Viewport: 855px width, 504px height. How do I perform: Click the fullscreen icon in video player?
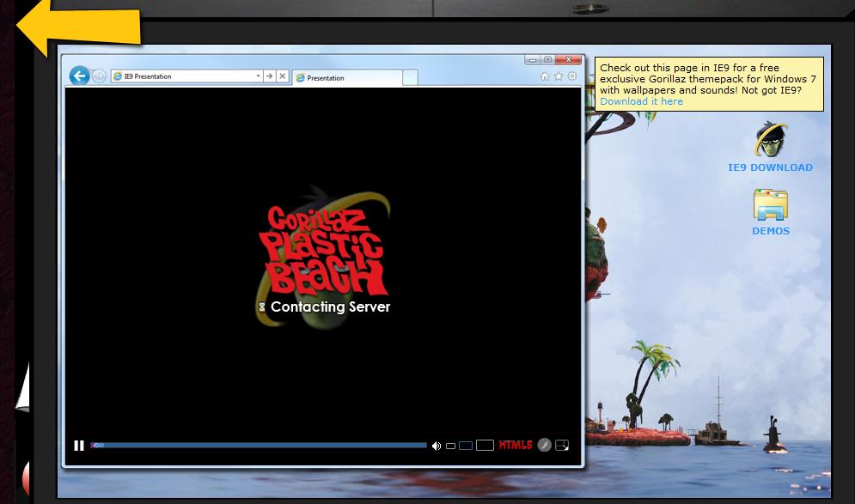562,445
